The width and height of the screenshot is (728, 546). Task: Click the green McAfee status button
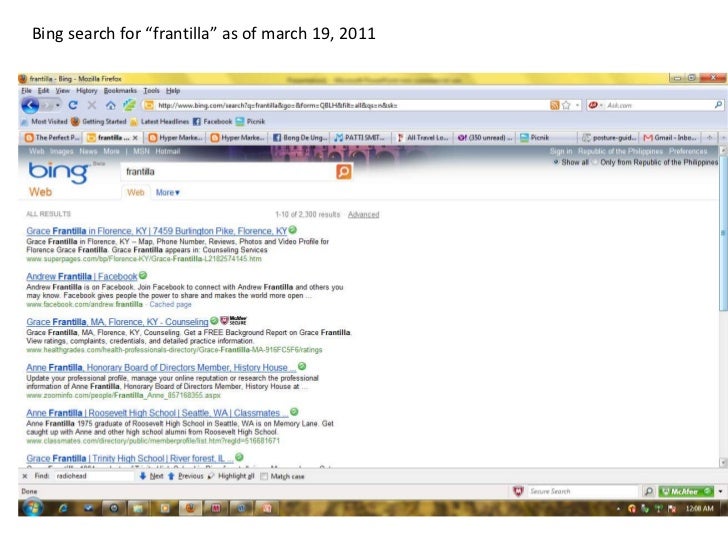coord(686,491)
